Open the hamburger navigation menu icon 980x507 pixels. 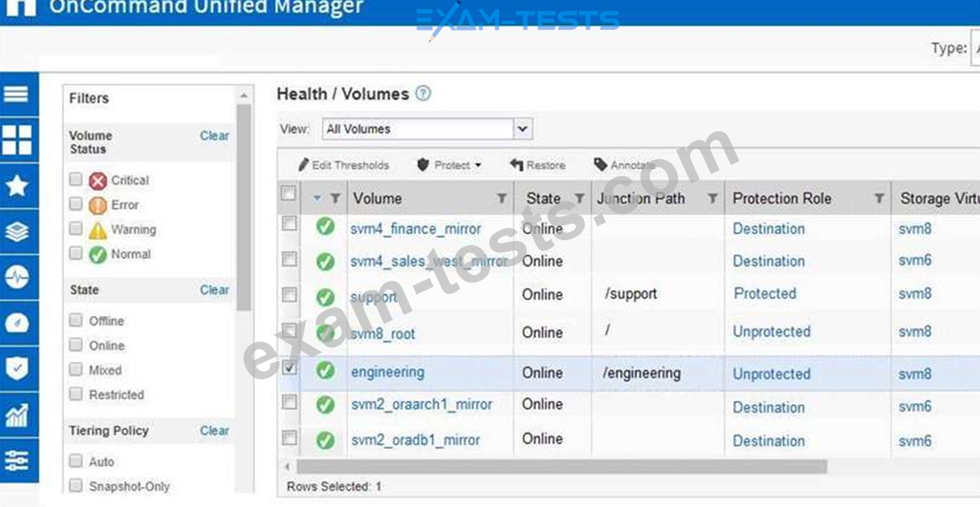point(18,94)
